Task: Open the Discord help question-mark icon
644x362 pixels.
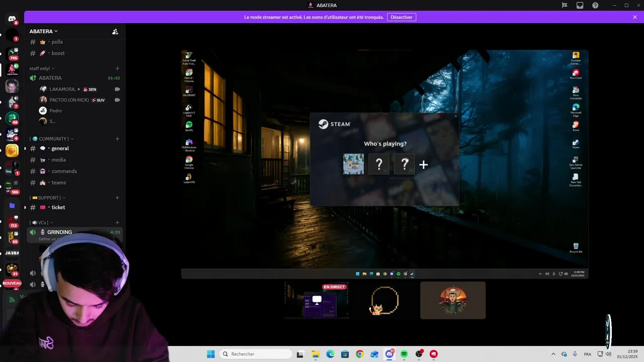Action: click(x=595, y=5)
